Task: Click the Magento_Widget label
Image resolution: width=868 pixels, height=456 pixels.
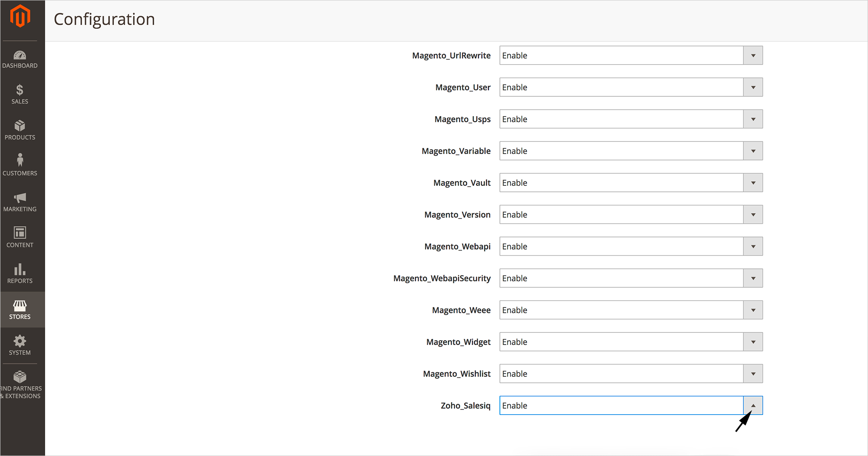Action: (x=458, y=342)
